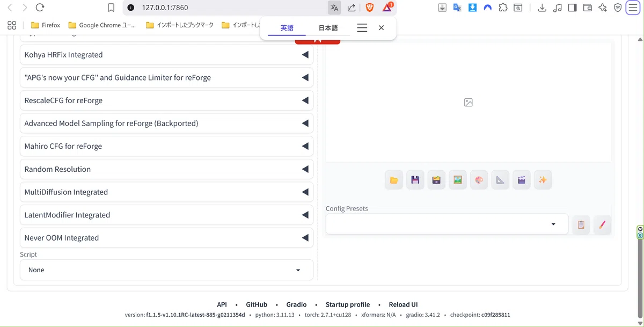Open the API link in footer
This screenshot has height=327, width=644.
tap(222, 304)
